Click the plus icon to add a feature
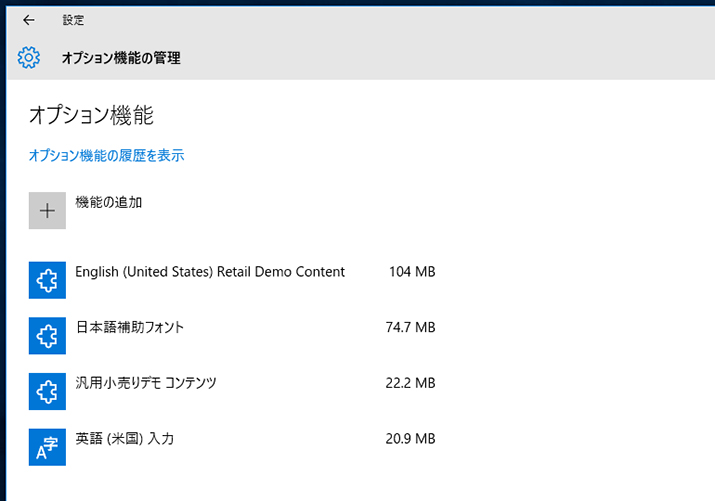This screenshot has width=715, height=501. tap(47, 211)
